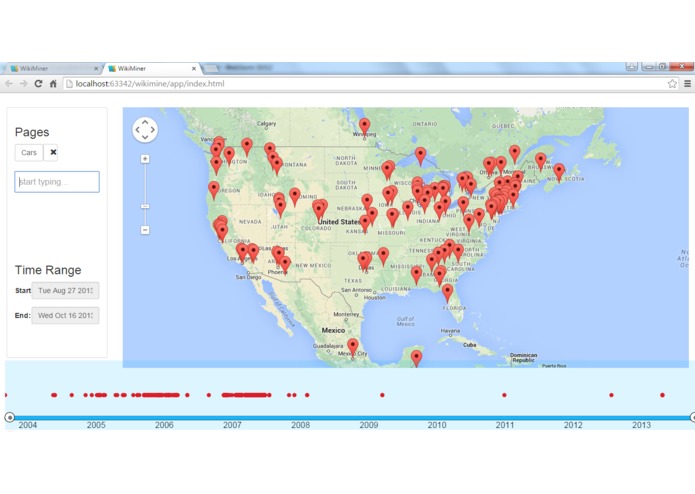Screen dimensions: 695x494
Task: Bookmark page with the star icon
Action: [x=672, y=83]
